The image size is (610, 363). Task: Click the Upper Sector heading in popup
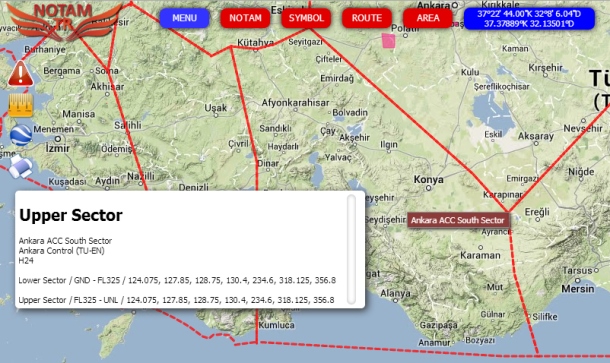coord(71,215)
